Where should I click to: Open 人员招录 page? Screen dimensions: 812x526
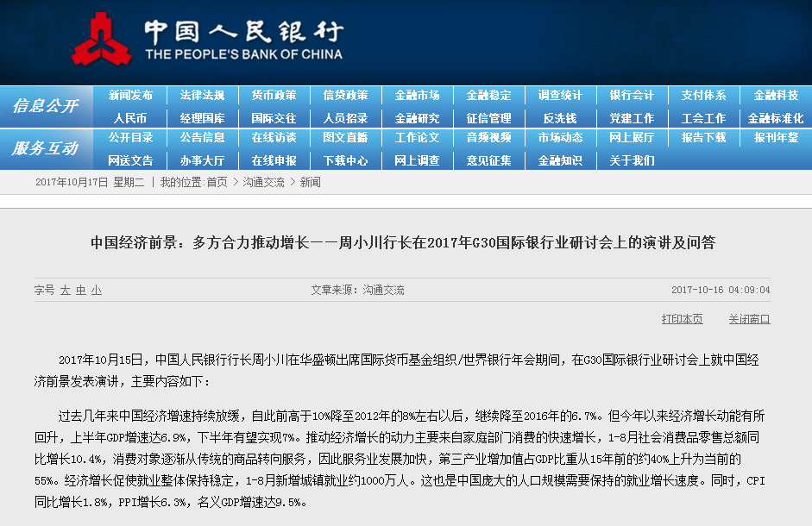[345, 118]
